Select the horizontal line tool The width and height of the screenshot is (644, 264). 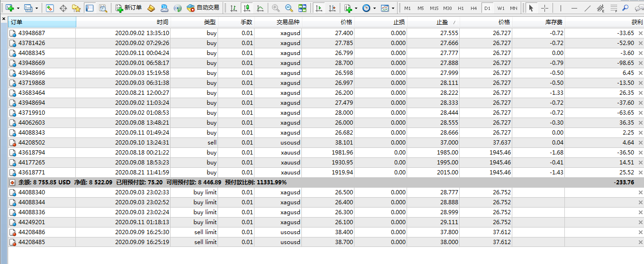[x=574, y=8]
